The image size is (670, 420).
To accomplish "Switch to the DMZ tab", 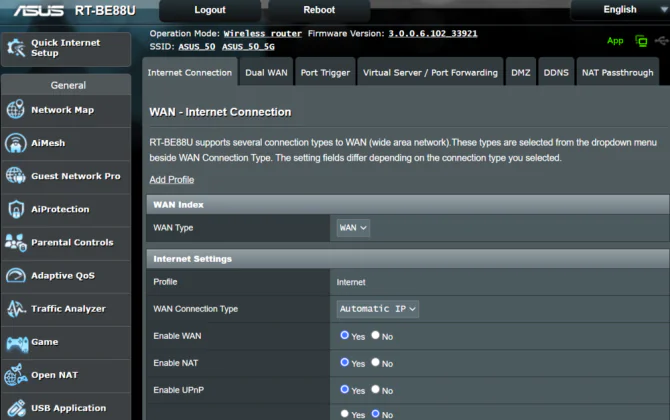I will tap(520, 72).
